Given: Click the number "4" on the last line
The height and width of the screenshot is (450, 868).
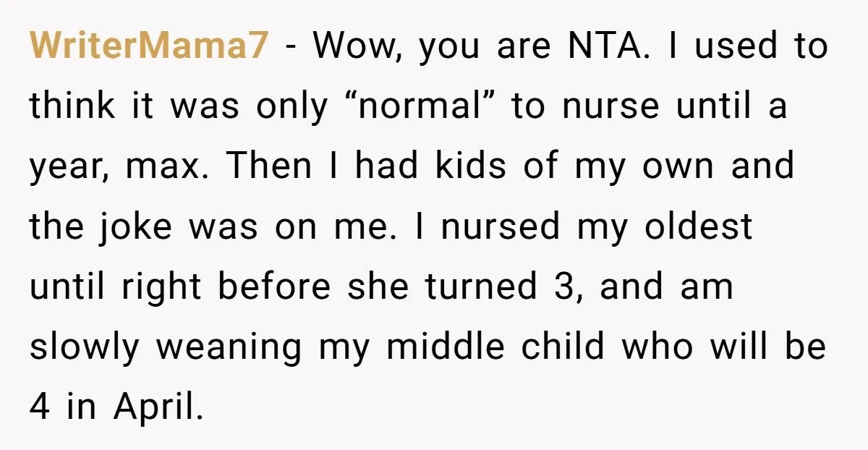Looking at the screenshot, I should tap(39, 408).
